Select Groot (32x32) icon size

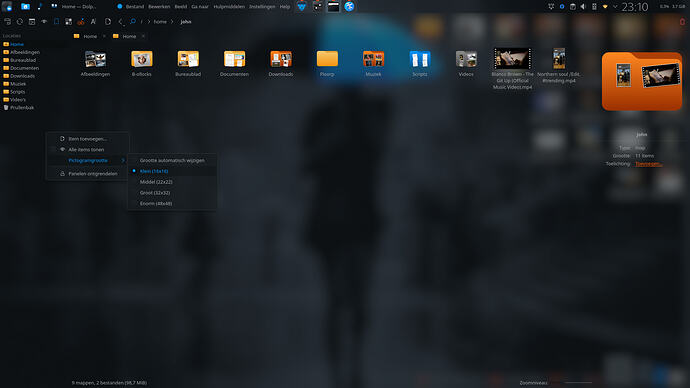tap(172, 193)
